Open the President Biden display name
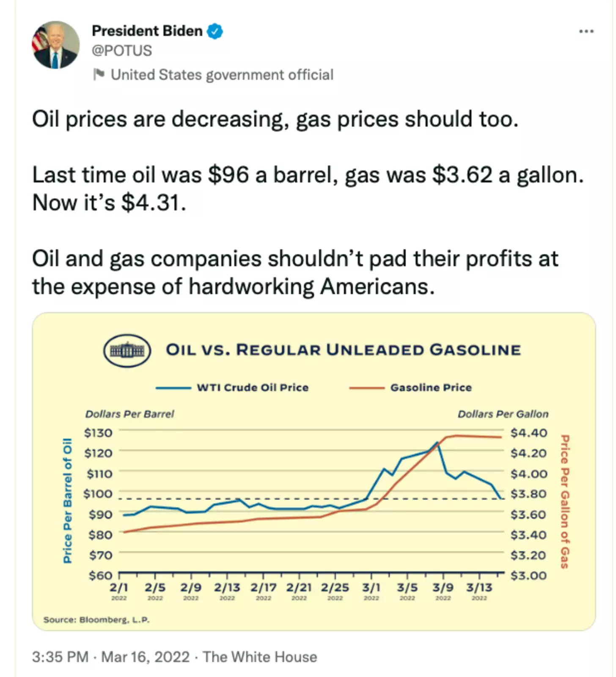The width and height of the screenshot is (616, 677). point(147,31)
